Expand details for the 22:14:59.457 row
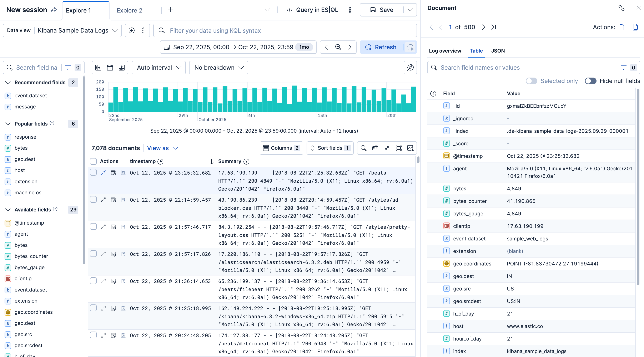 pyautogui.click(x=103, y=200)
